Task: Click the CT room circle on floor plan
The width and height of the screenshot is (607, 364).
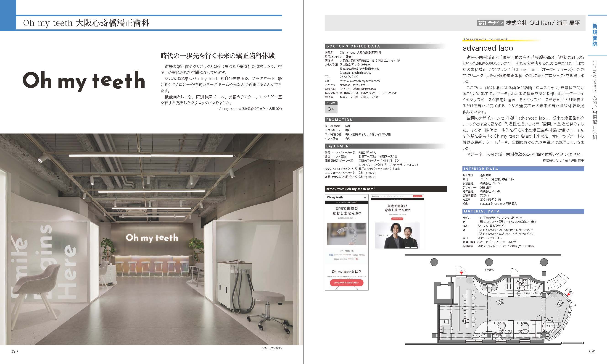Action: click(548, 326)
